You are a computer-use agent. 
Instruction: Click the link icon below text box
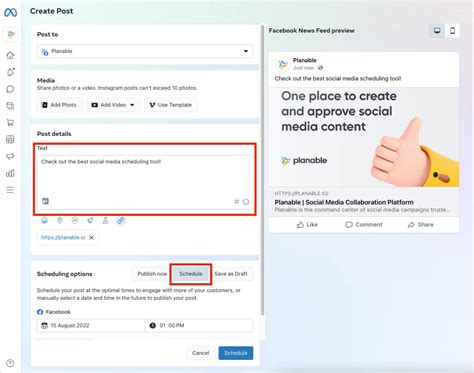(x=121, y=221)
